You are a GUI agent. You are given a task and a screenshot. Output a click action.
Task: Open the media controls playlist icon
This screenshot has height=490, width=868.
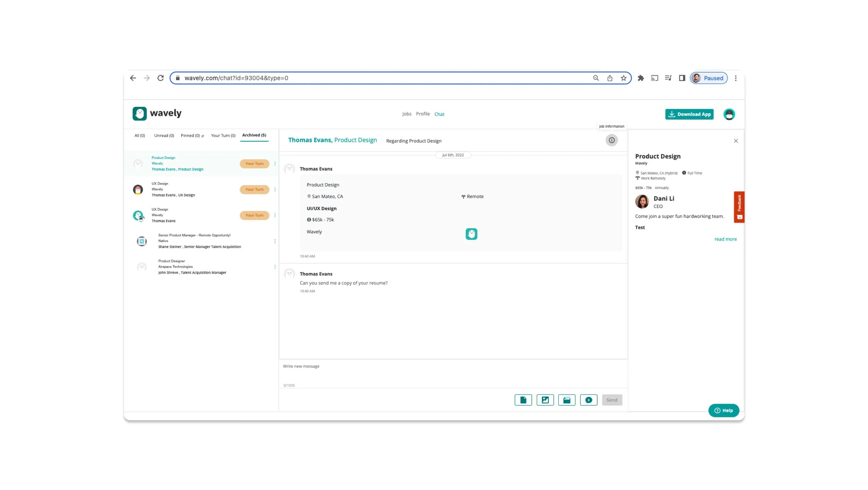coord(668,78)
